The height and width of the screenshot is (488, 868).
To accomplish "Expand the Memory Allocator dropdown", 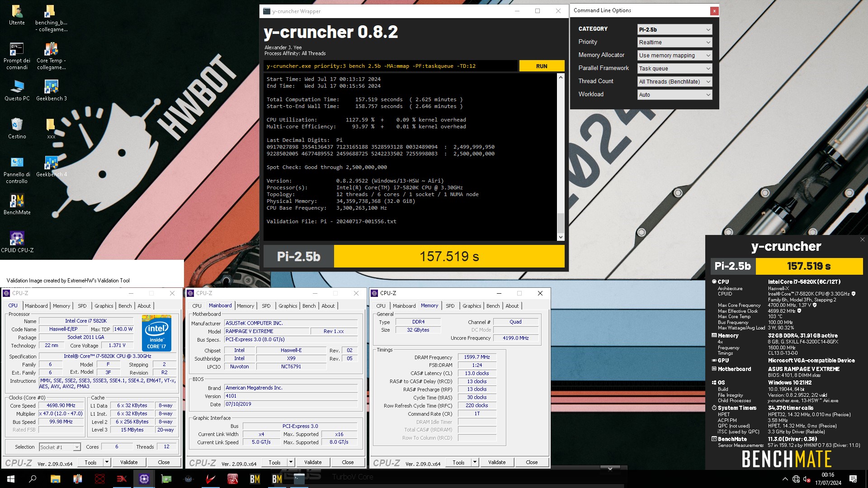I will [675, 55].
